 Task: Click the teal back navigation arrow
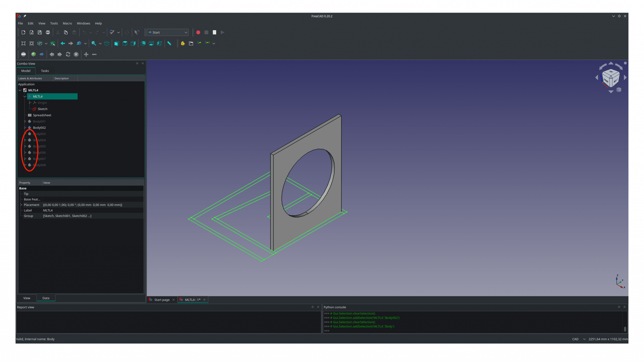pyautogui.click(x=63, y=43)
